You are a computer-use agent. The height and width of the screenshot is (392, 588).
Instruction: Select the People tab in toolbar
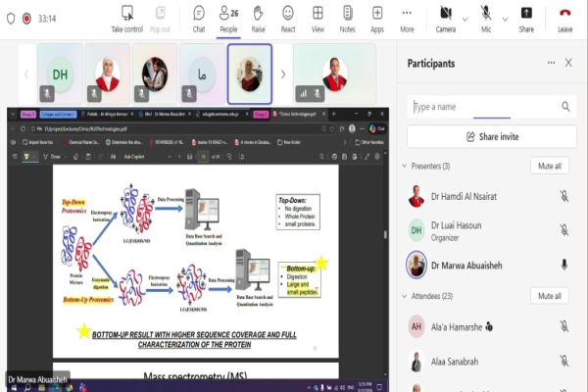[228, 17]
